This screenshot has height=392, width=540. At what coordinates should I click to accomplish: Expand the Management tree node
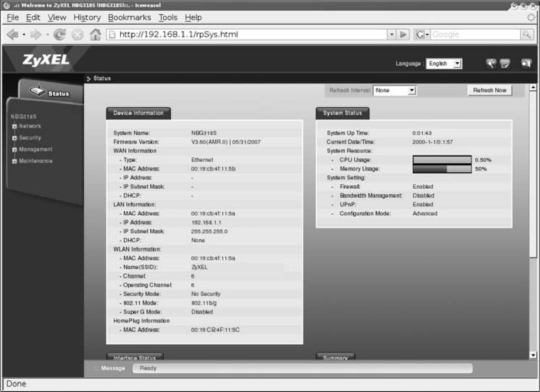pyautogui.click(x=14, y=150)
